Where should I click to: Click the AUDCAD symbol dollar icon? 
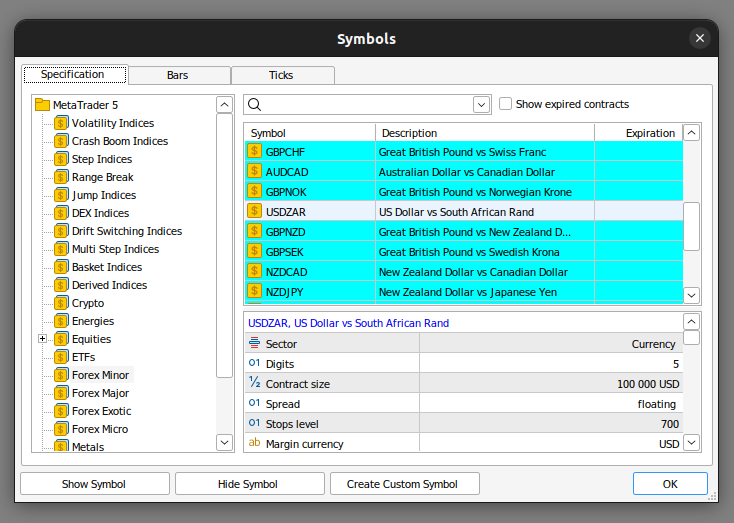click(x=254, y=171)
